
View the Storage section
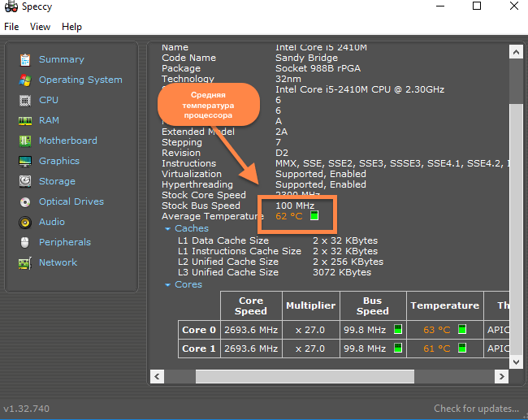[57, 181]
